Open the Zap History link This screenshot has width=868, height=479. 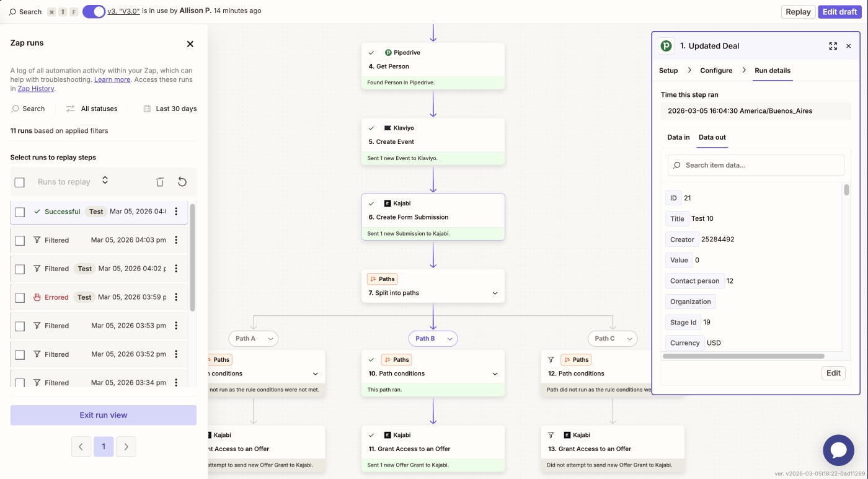[x=36, y=88]
